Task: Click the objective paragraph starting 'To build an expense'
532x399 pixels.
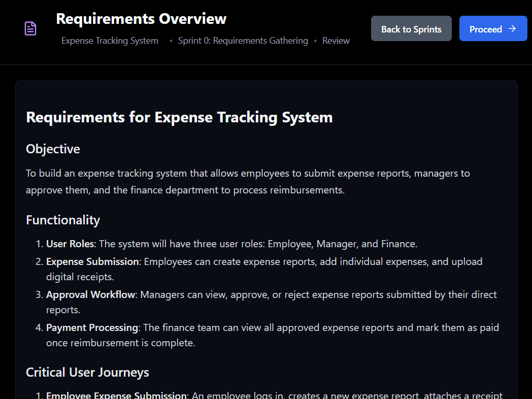Action: [x=248, y=182]
